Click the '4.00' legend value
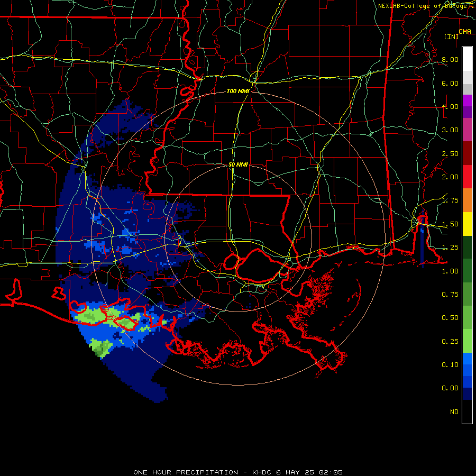This screenshot has height=476, width=476. (x=450, y=106)
